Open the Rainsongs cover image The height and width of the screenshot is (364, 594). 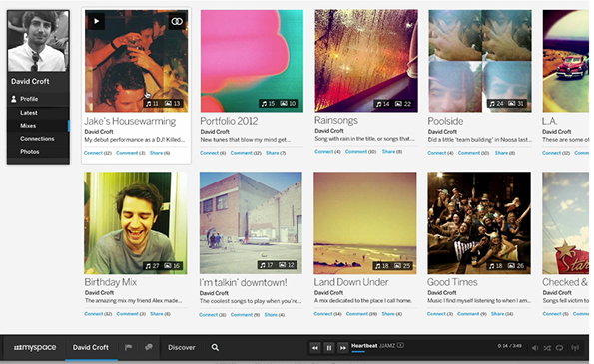[x=366, y=61]
